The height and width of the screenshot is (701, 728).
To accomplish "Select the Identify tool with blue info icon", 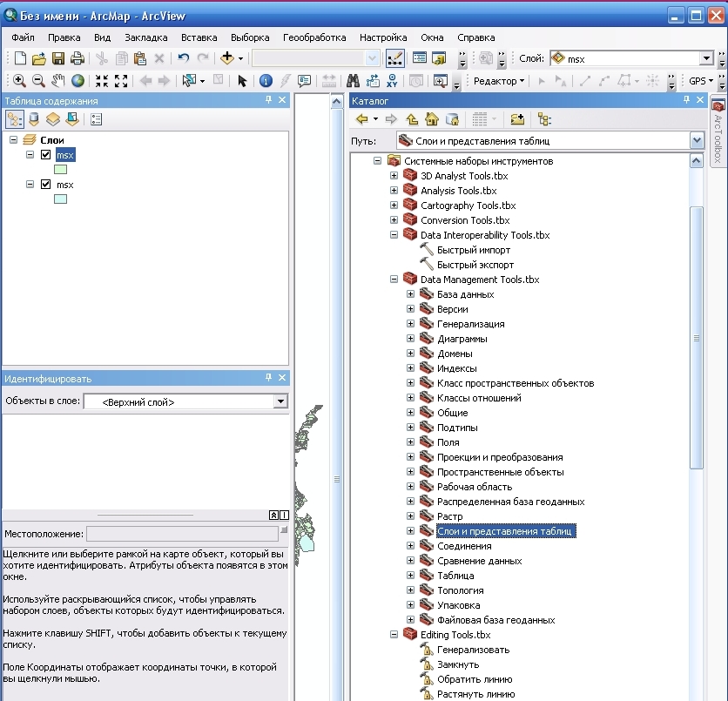I will [x=266, y=81].
